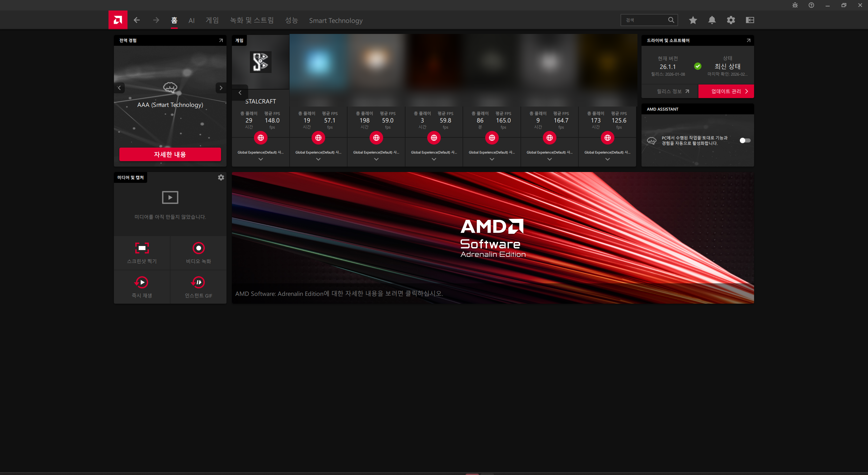The height and width of the screenshot is (475, 868).
Task: Switch to the Smart Technology tab
Action: pyautogui.click(x=336, y=21)
